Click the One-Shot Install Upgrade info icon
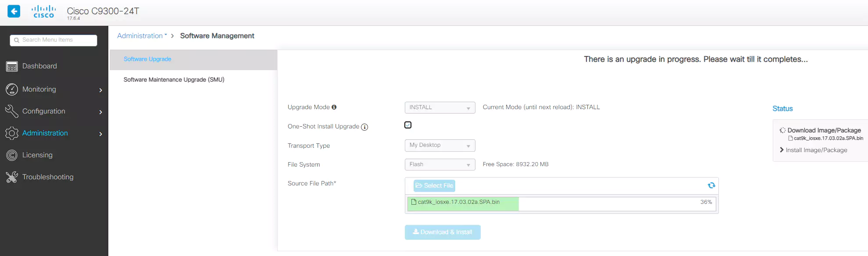 (x=364, y=127)
